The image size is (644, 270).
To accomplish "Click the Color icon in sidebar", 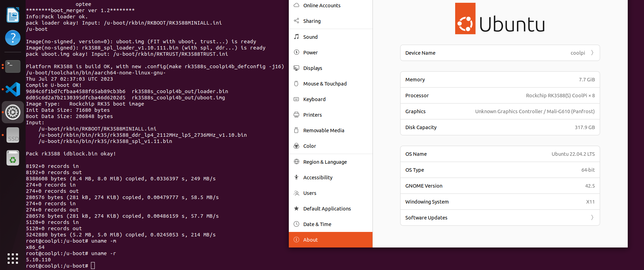I will point(296,146).
